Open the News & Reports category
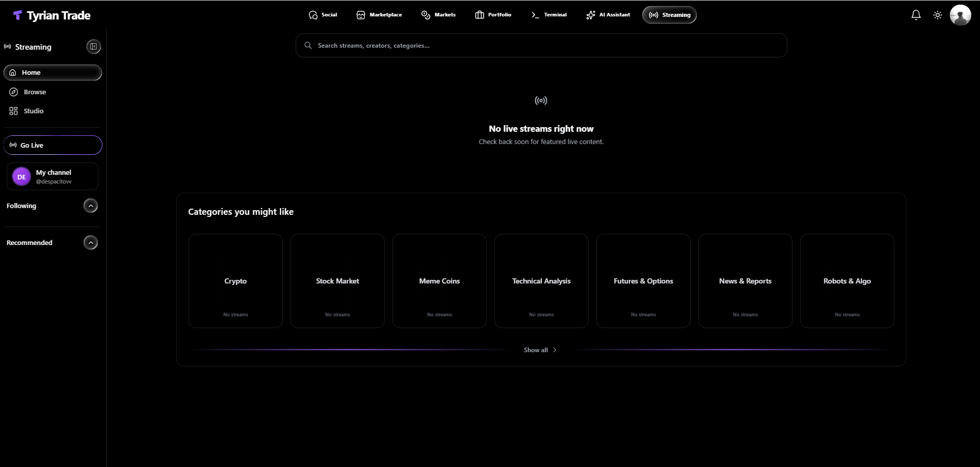 (x=745, y=281)
